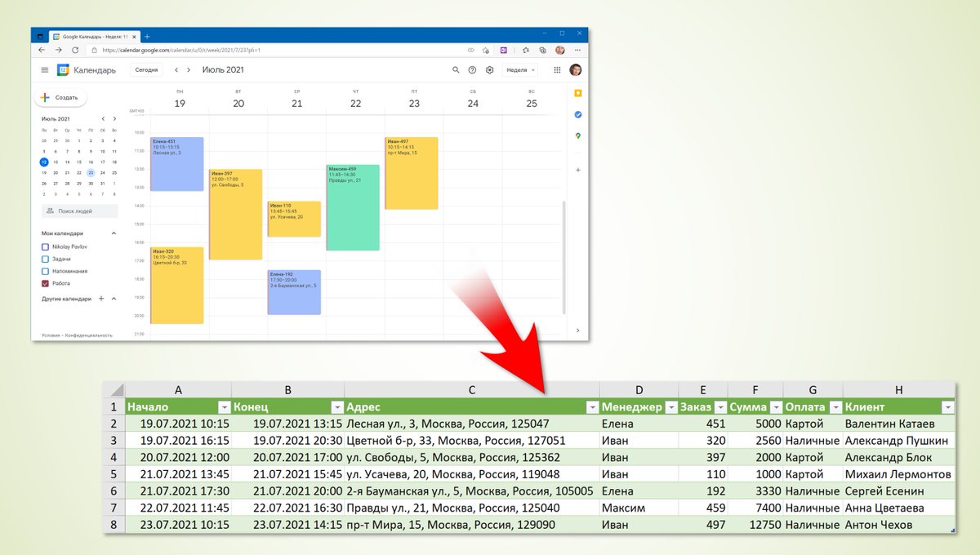Screen dimensions: 980x555
Task: Open the Google apps grid icon
Action: pyautogui.click(x=557, y=70)
